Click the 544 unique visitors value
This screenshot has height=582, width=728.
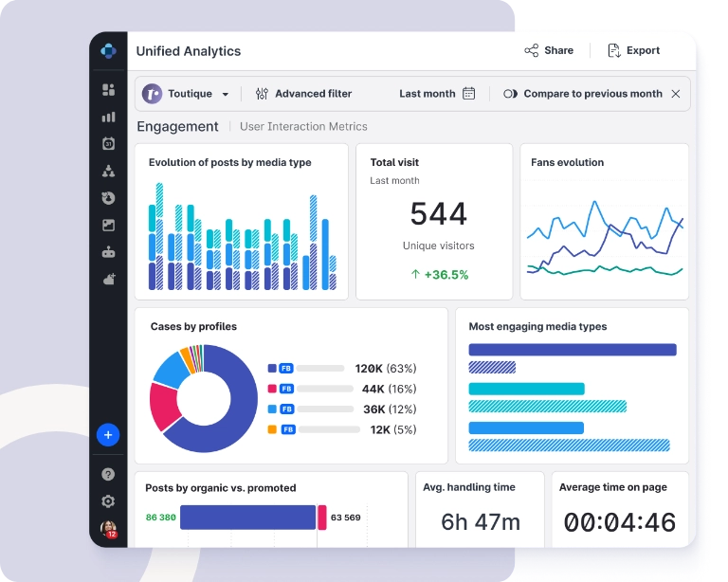click(438, 214)
